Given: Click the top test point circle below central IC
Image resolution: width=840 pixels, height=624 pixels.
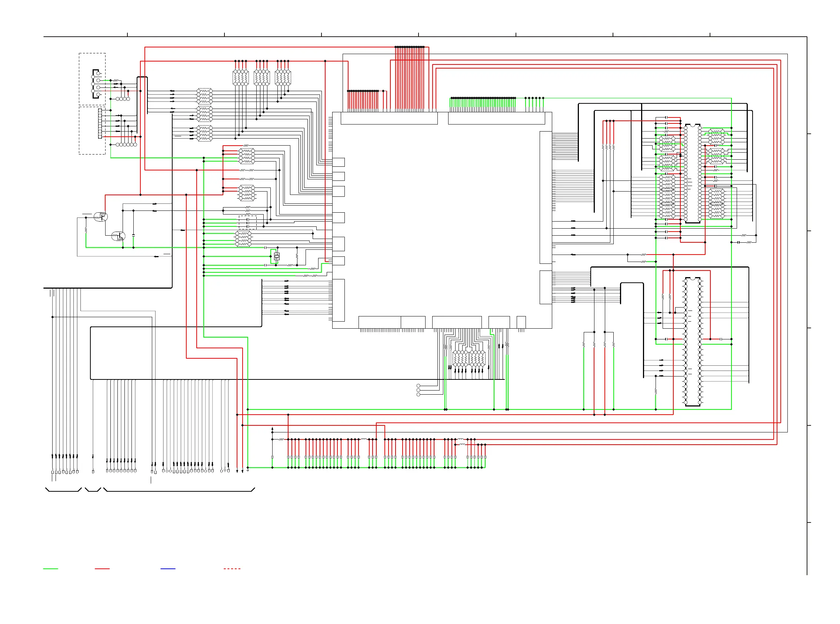Looking at the screenshot, I should click(x=418, y=386).
